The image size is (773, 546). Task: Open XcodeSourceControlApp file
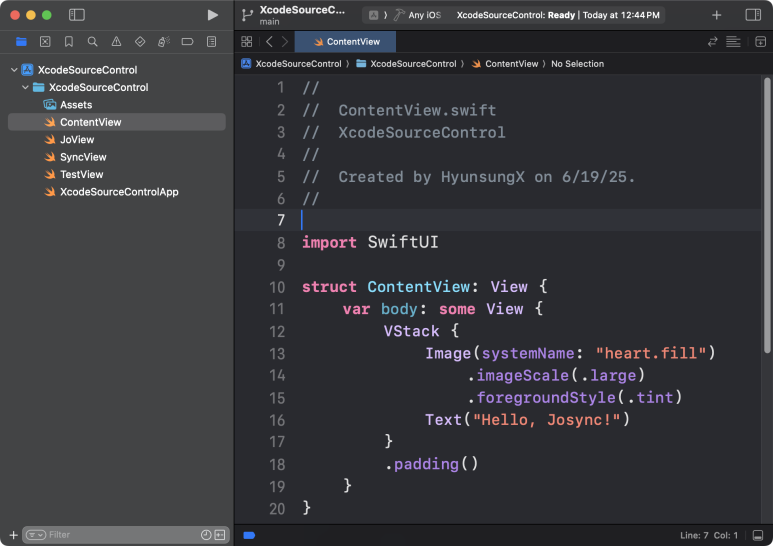pos(117,192)
